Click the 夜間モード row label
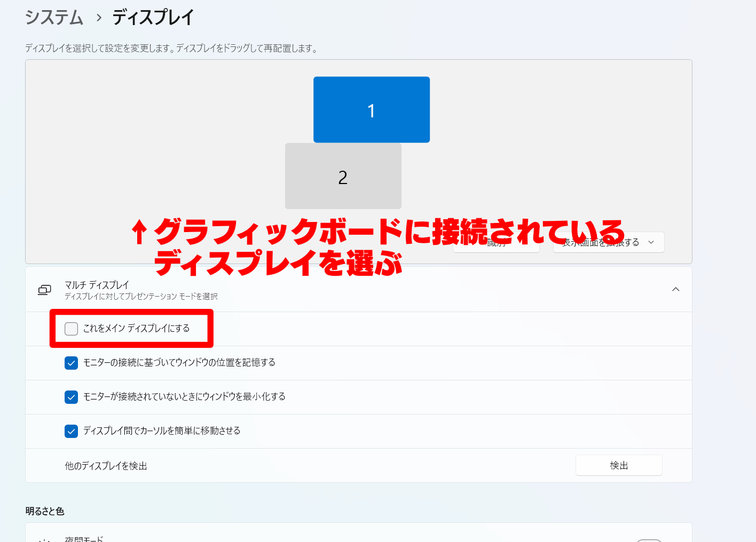 [x=84, y=539]
